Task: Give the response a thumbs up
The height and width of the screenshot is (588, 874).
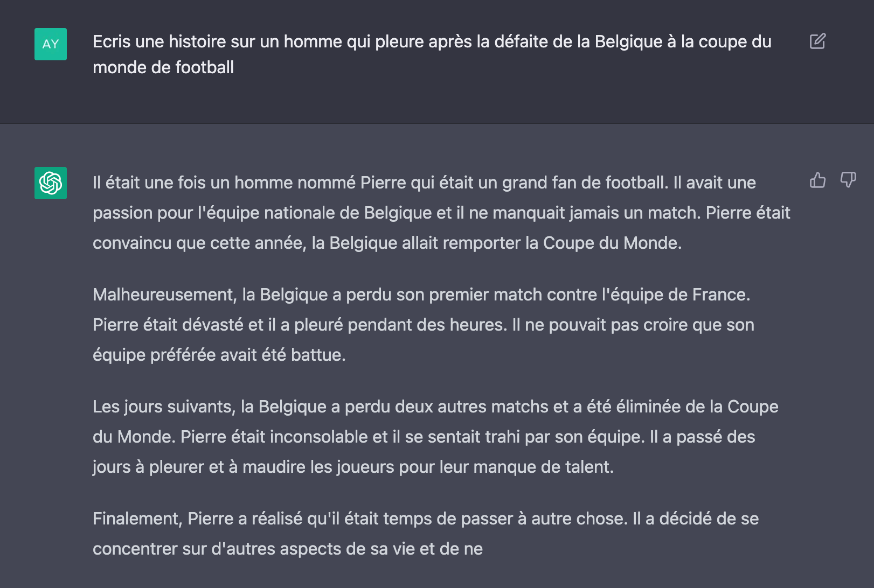Action: pos(817,180)
